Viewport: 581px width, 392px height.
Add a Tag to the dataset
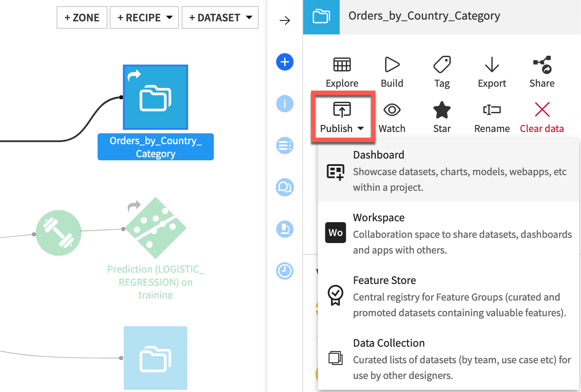442,72
